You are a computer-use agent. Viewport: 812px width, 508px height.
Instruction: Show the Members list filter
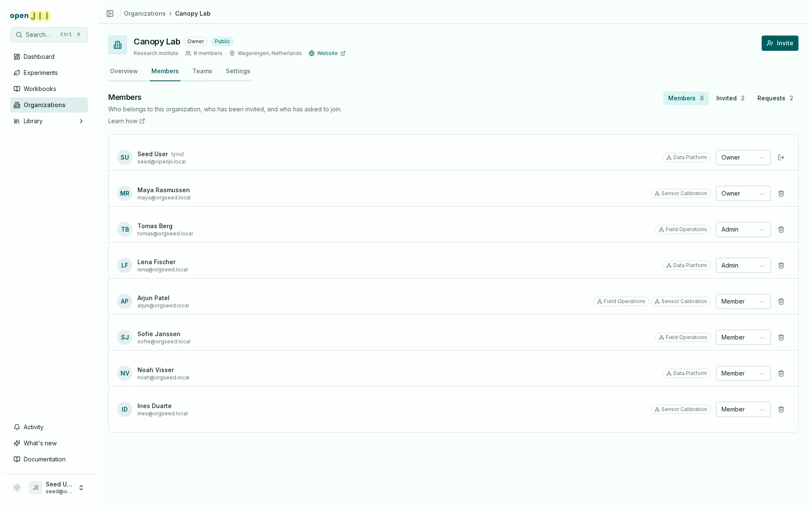coord(686,98)
